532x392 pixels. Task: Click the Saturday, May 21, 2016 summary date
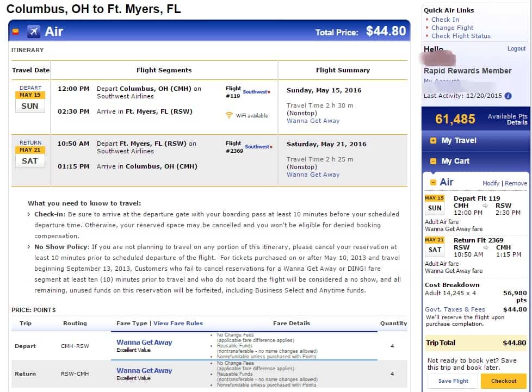[326, 144]
